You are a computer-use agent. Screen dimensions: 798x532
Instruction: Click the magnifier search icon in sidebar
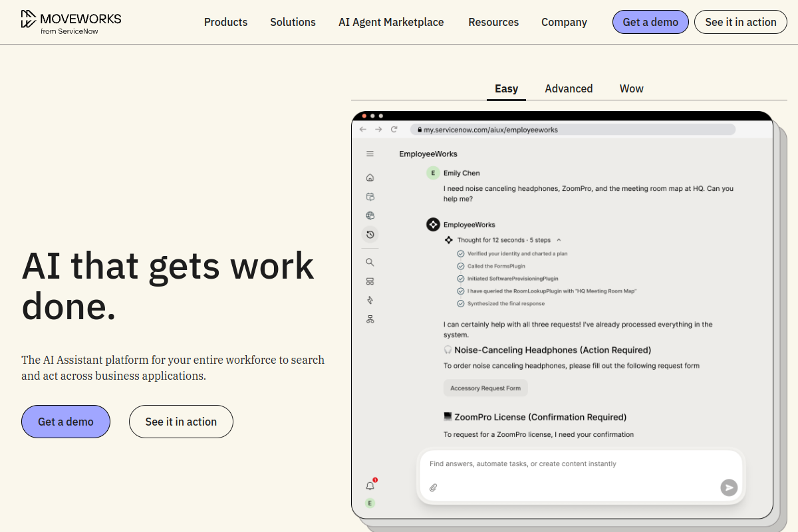(370, 263)
